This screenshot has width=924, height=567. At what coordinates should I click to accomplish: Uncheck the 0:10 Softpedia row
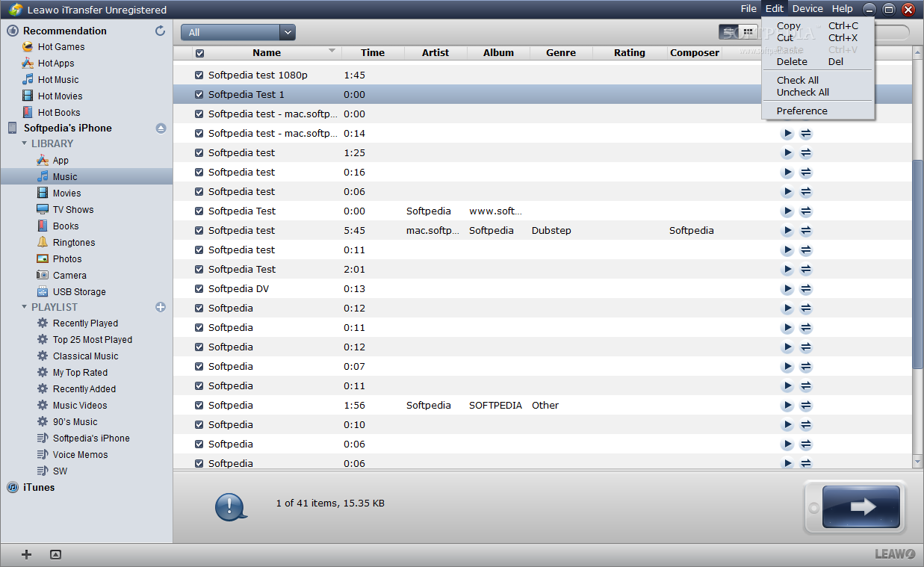click(199, 425)
